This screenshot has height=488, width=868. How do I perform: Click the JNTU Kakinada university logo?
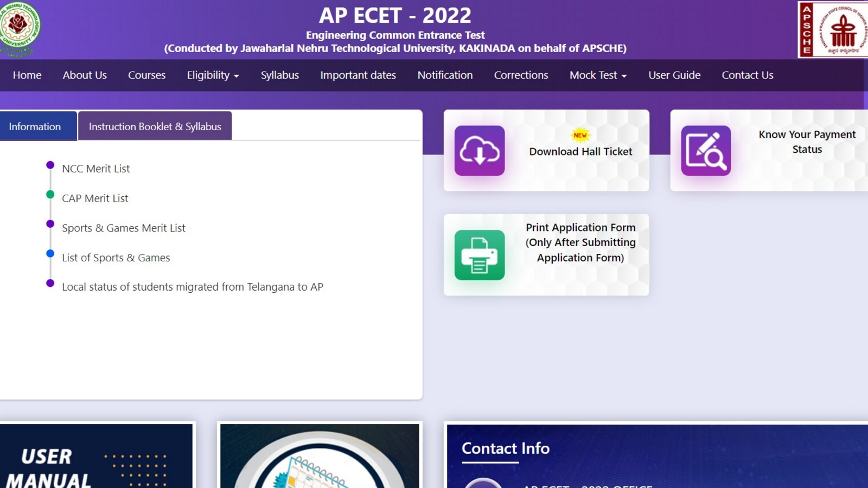click(x=20, y=28)
